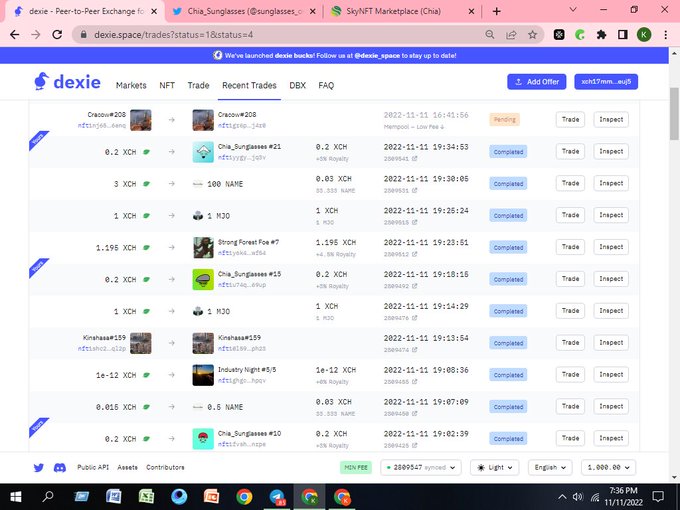Open Word from the taskbar
Viewport: 680px width, 510px height.
114,497
